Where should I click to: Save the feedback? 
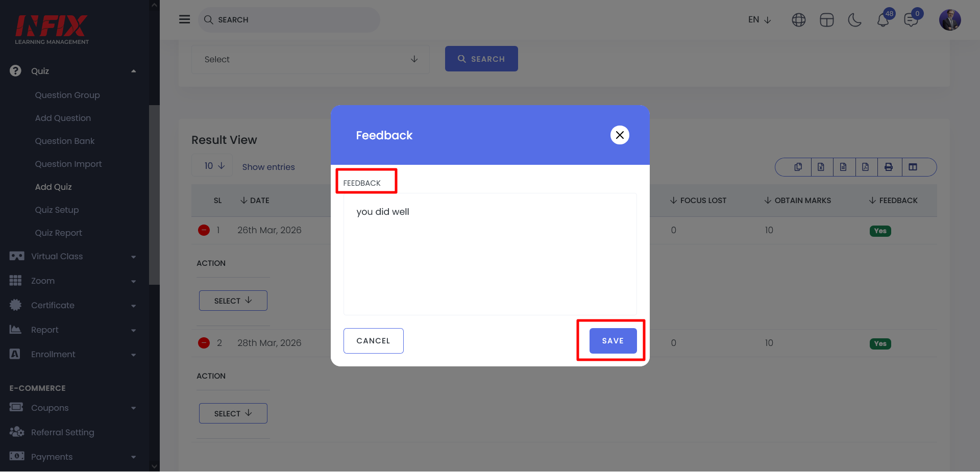click(x=612, y=341)
